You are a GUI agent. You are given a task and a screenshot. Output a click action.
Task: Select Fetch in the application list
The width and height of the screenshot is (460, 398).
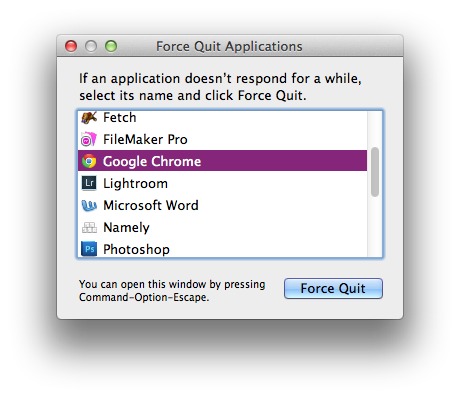click(x=223, y=118)
